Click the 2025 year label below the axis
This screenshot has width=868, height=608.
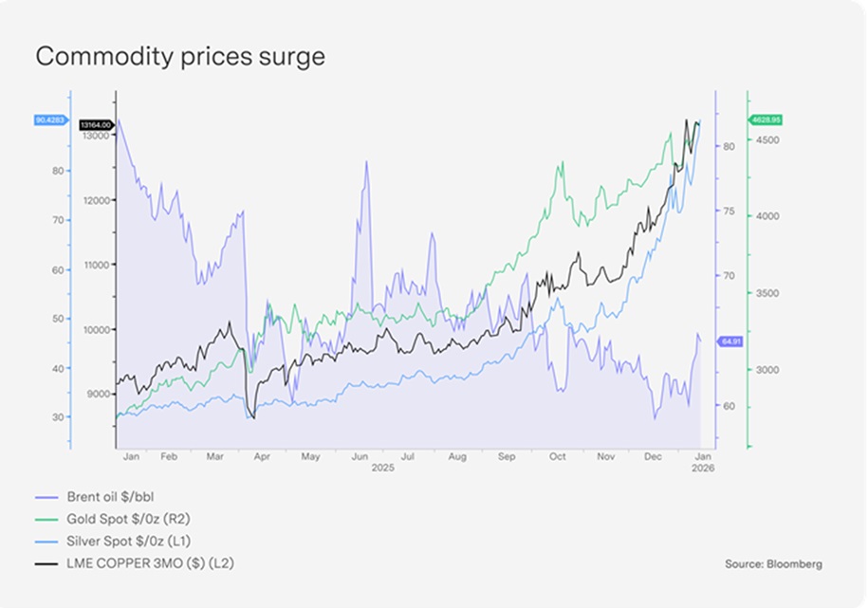382,469
